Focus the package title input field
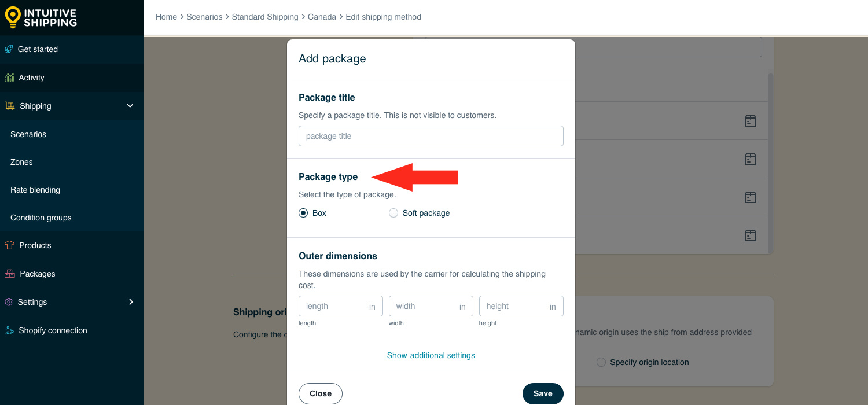This screenshot has width=868, height=405. click(x=431, y=136)
